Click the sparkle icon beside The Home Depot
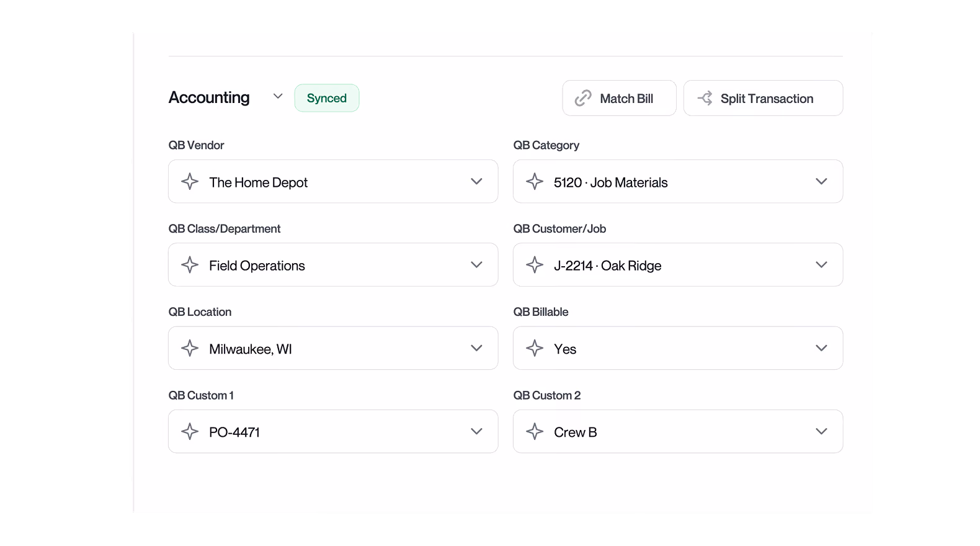This screenshot has width=980, height=546. coord(190,182)
